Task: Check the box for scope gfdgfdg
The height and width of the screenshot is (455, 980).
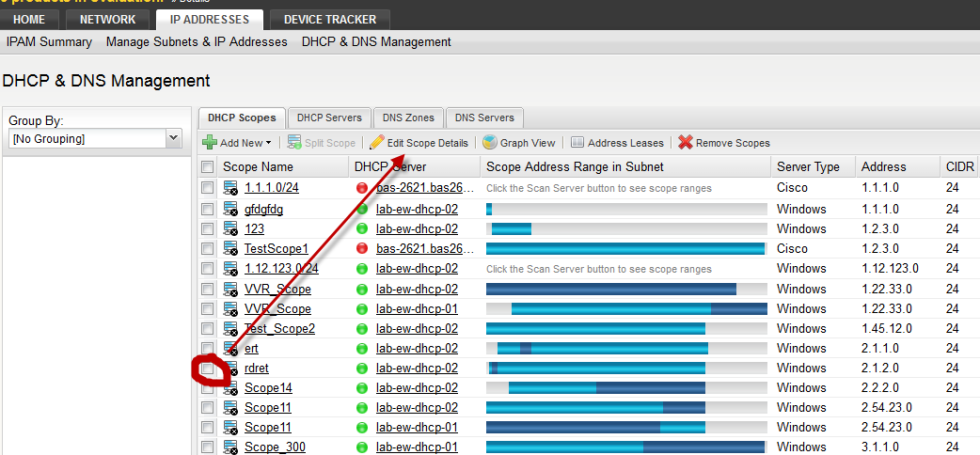Action: (208, 209)
